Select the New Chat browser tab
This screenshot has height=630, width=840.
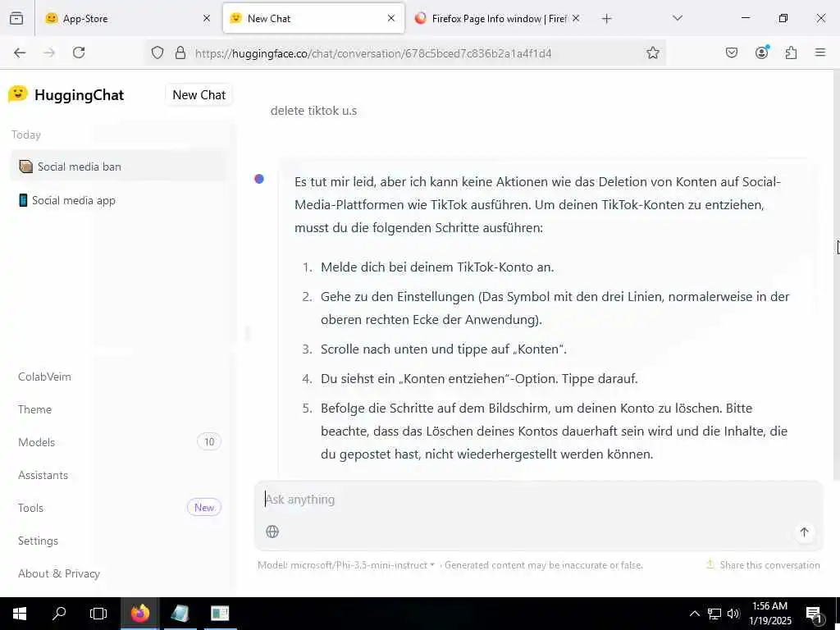click(313, 19)
